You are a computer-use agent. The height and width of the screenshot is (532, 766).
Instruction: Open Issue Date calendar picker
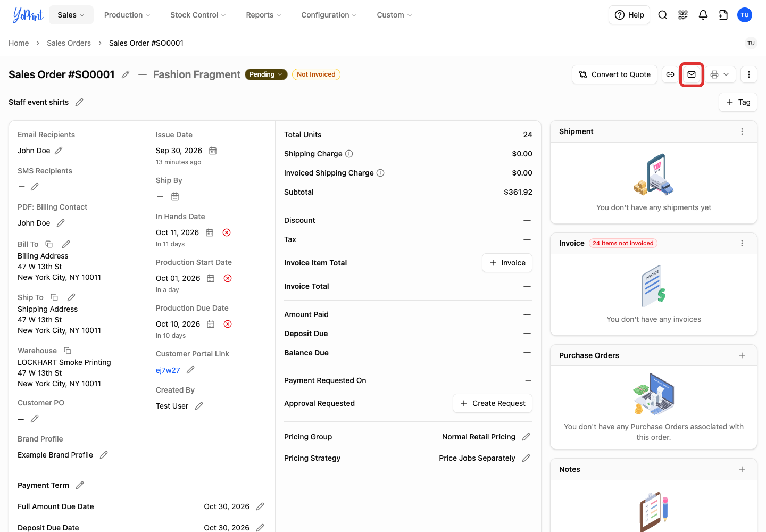[213, 151]
